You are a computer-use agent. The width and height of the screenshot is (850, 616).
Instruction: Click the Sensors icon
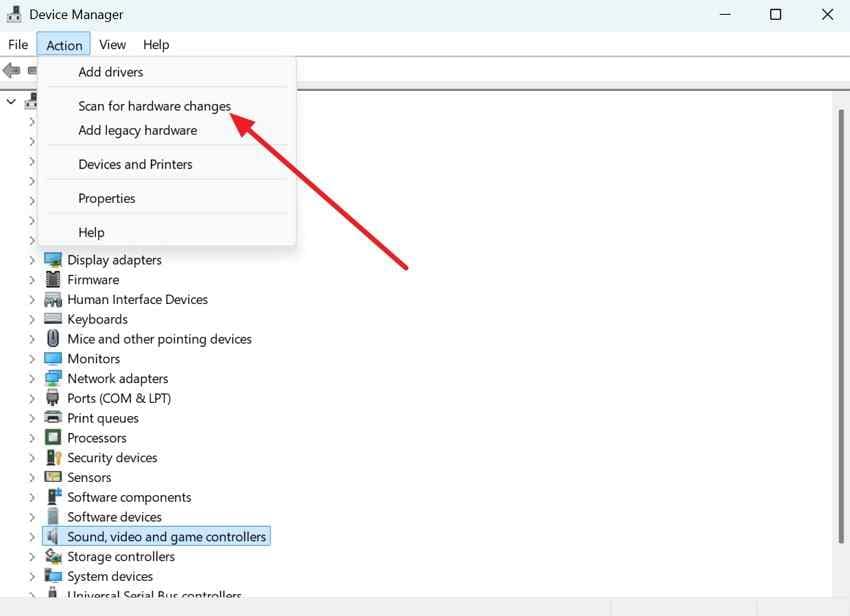[x=53, y=477]
